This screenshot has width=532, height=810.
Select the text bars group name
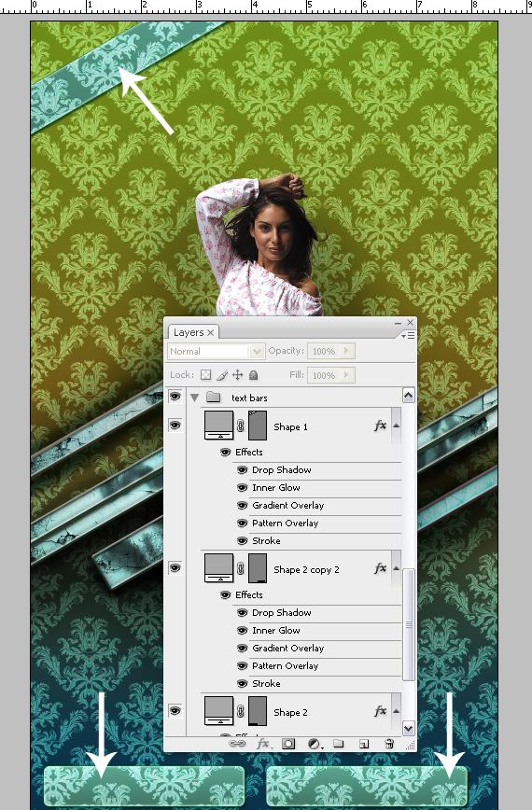(x=249, y=398)
